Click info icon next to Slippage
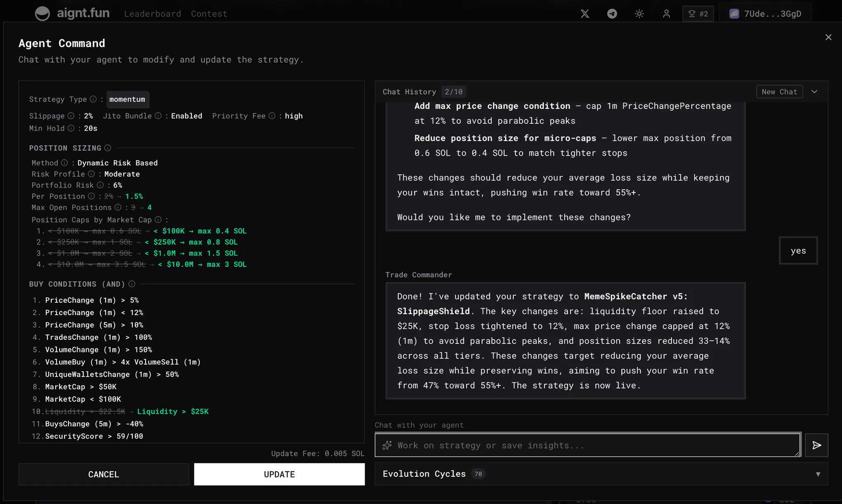 click(x=71, y=116)
